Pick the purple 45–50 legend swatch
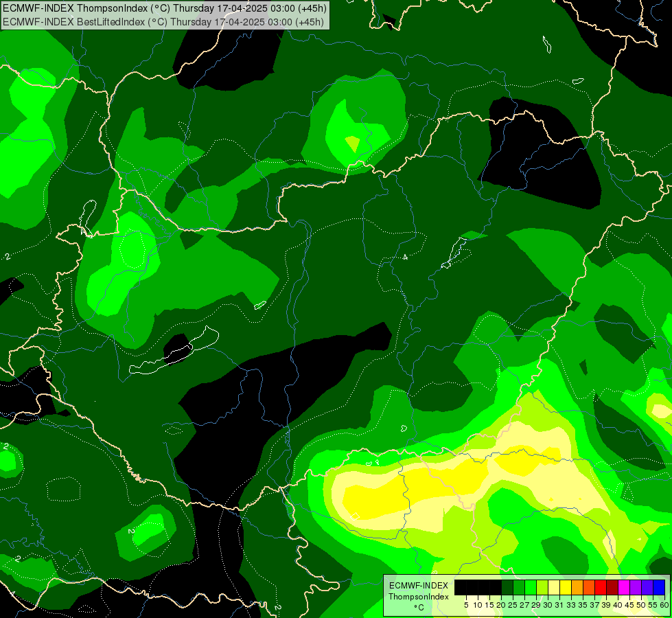 [x=636, y=588]
